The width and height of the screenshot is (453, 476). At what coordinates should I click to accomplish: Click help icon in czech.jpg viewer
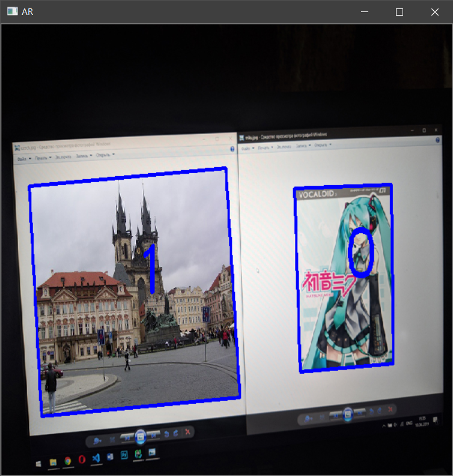232,149
